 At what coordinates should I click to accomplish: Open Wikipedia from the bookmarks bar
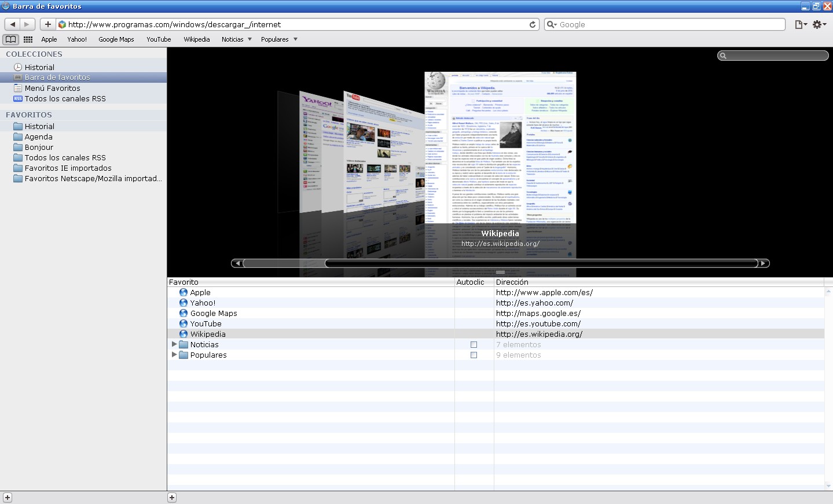click(x=197, y=39)
